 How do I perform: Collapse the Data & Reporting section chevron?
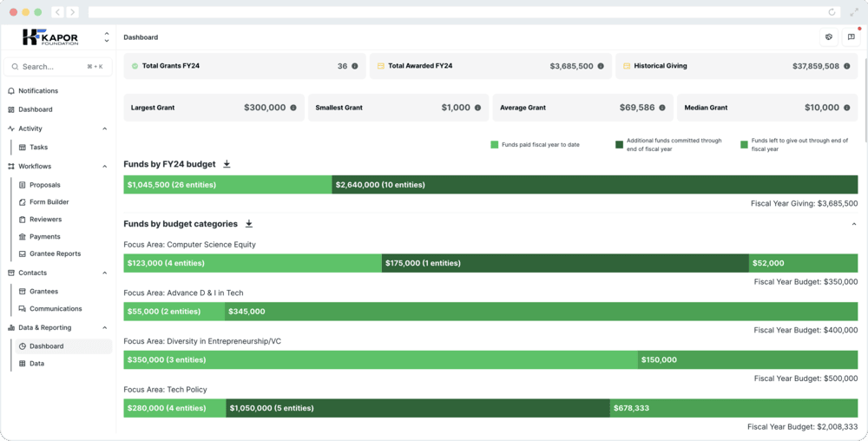tap(105, 327)
